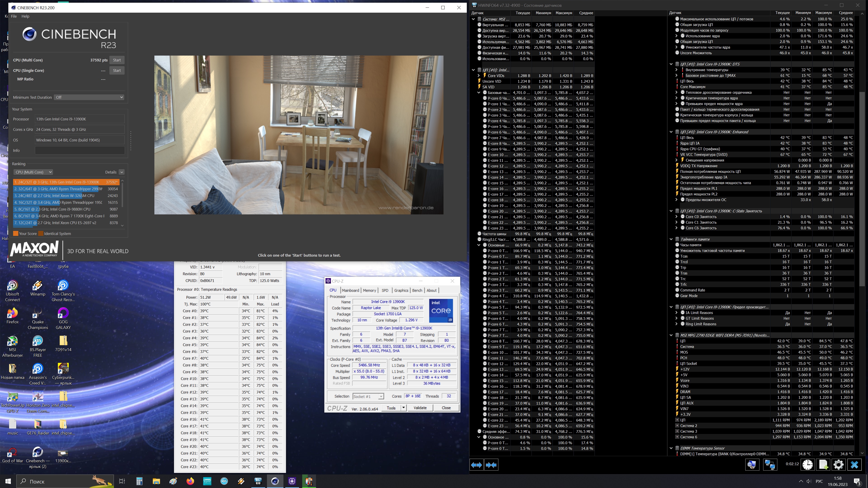Open the CPU-Z Socket #1 selection combo
868x488 pixels.
click(368, 396)
